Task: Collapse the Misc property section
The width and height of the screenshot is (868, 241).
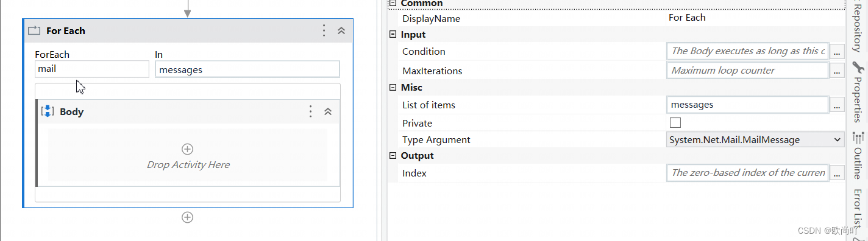Action: pos(393,88)
